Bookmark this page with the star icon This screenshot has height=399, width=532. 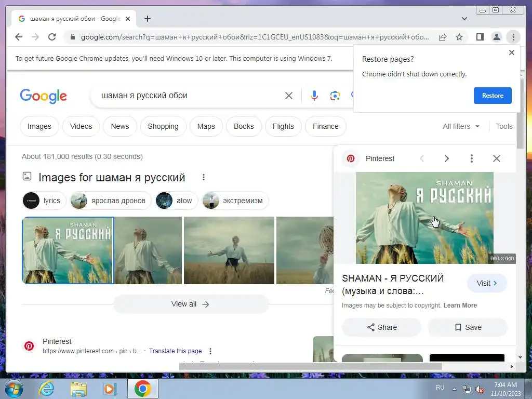[x=459, y=37]
